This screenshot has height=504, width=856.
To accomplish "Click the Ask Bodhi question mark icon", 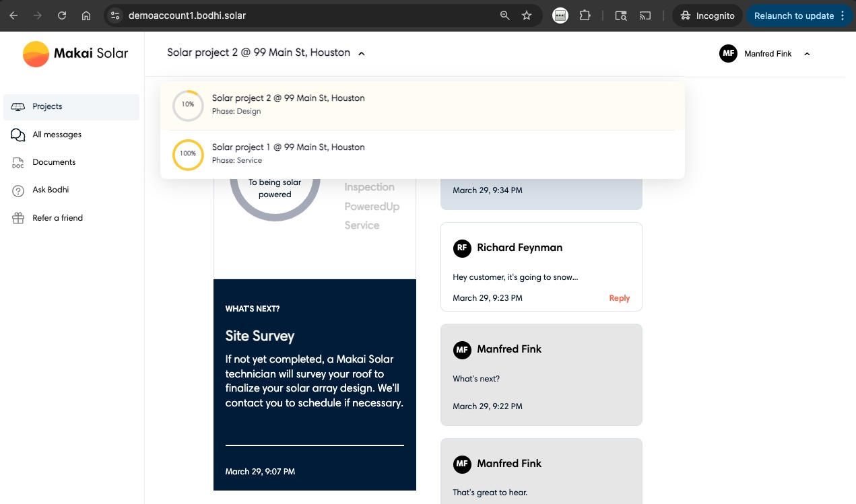I will click(18, 190).
